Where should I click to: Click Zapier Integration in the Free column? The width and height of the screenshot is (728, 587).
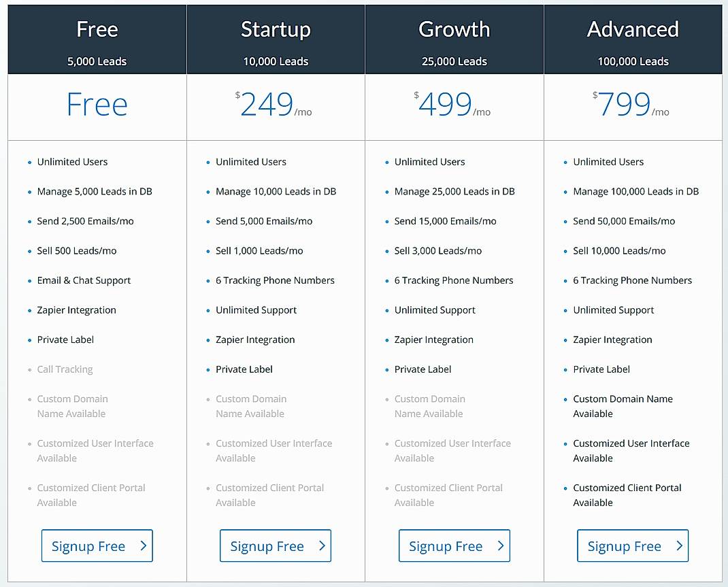click(x=76, y=310)
